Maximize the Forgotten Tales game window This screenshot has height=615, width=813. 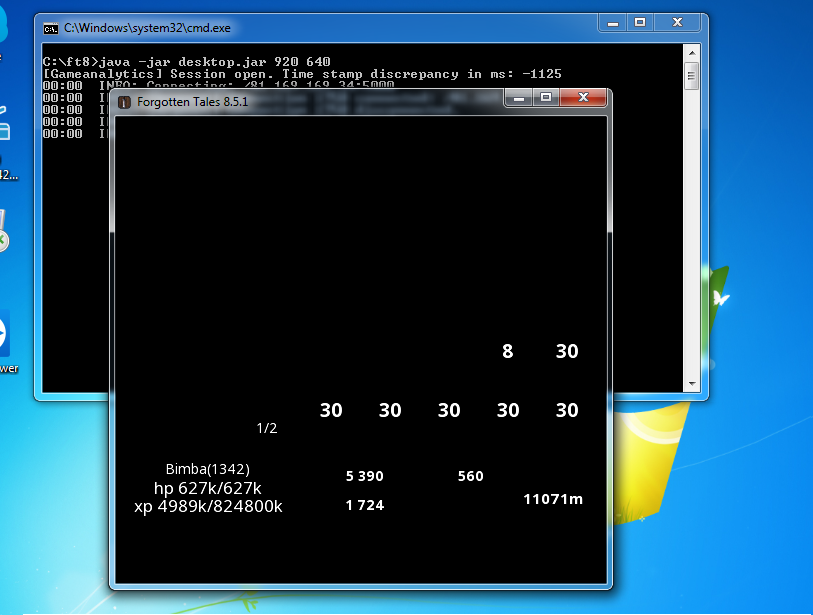point(545,98)
